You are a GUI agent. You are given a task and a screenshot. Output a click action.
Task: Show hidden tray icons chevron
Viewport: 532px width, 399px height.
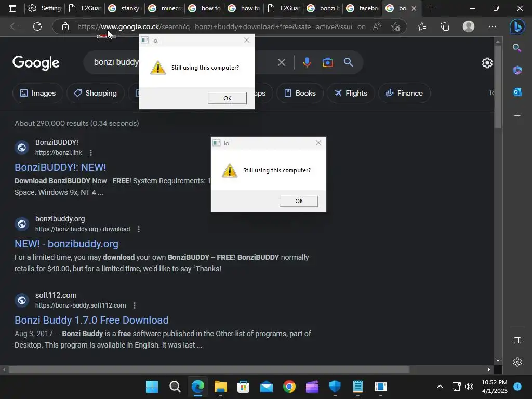click(440, 387)
